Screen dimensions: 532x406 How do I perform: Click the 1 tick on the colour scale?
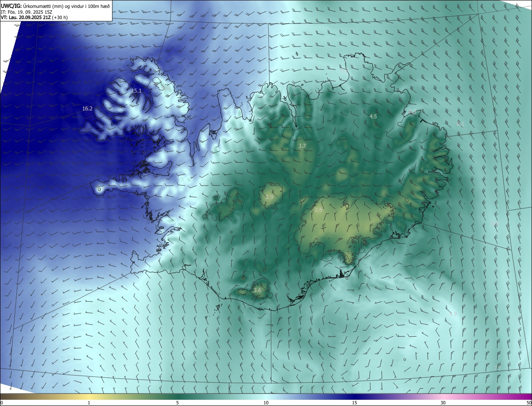pyautogui.click(x=89, y=403)
